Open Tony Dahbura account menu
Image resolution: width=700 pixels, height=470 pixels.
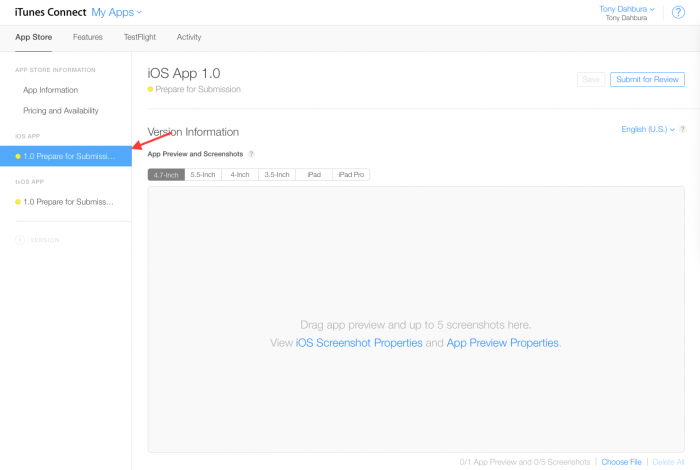pyautogui.click(x=627, y=9)
